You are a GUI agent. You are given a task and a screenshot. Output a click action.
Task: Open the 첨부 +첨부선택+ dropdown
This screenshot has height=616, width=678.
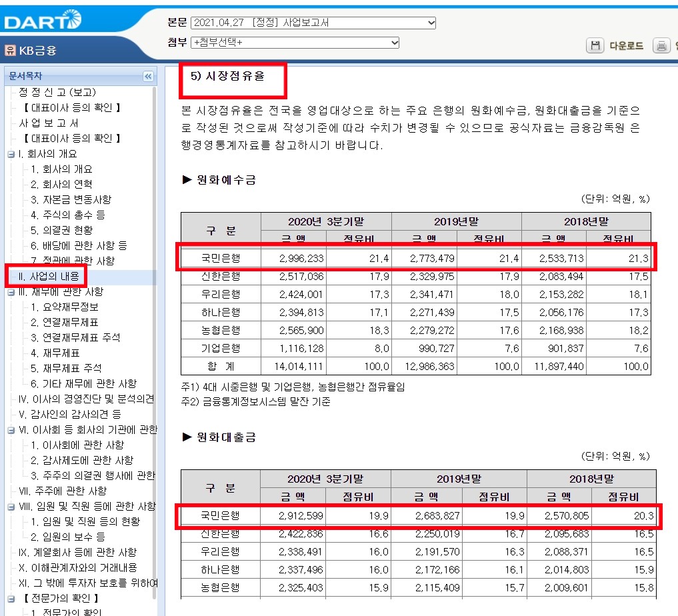point(295,43)
